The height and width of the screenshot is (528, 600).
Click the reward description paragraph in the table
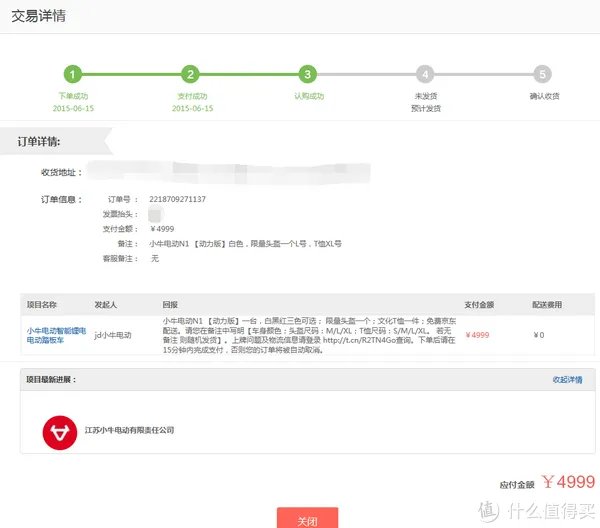[x=309, y=335]
